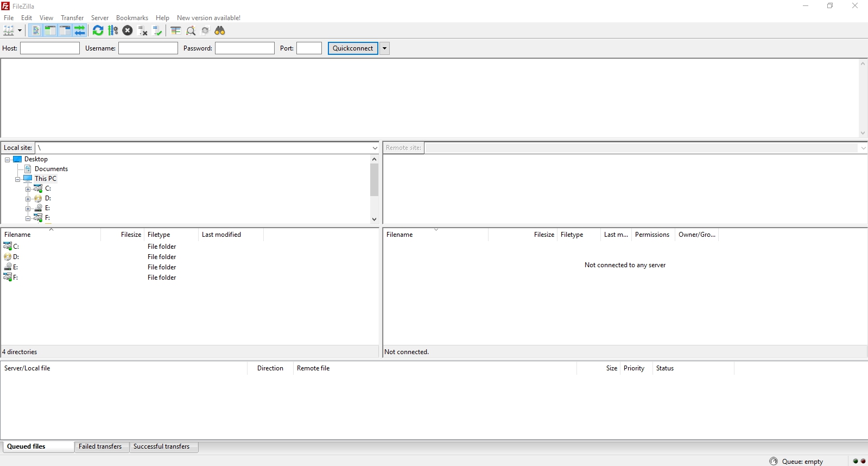Open the Site Manager dropdown arrow
Image resolution: width=868 pixels, height=466 pixels.
tap(20, 30)
